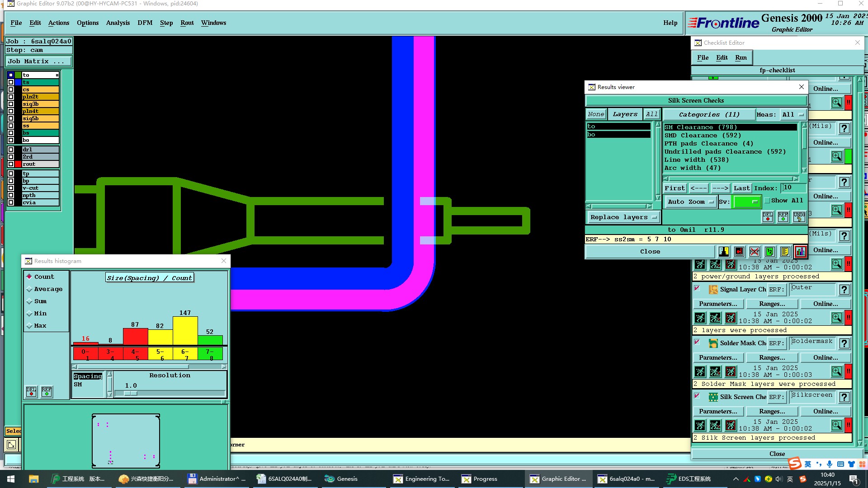
Task: Open help for the Signal Layer check
Action: (x=844, y=290)
